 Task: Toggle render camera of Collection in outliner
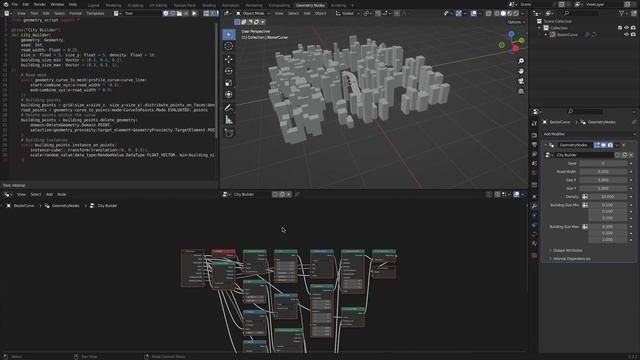(633, 28)
